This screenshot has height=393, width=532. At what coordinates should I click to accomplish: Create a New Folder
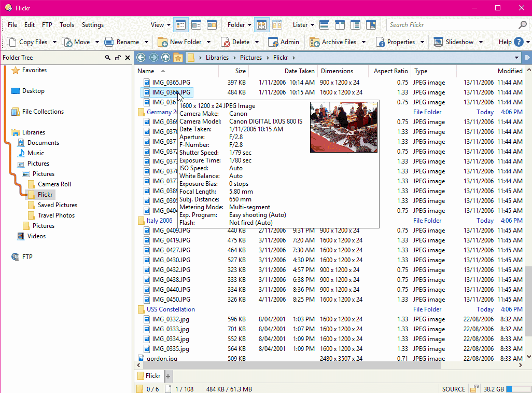point(185,42)
